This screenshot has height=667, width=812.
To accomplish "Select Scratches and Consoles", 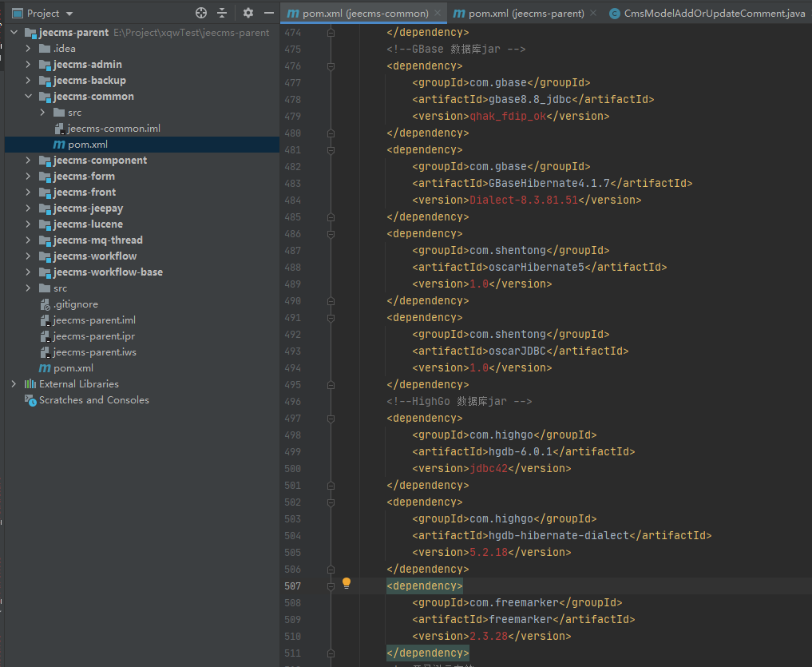I will click(x=93, y=400).
